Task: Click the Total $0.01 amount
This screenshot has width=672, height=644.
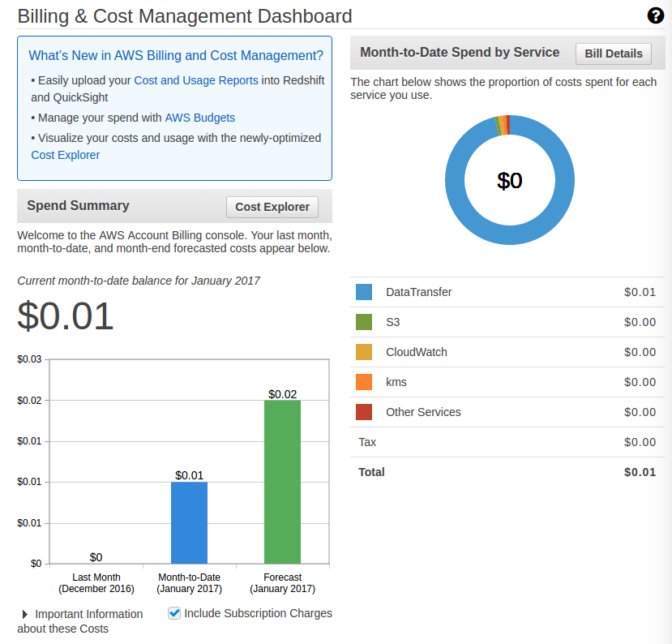Action: pos(640,472)
